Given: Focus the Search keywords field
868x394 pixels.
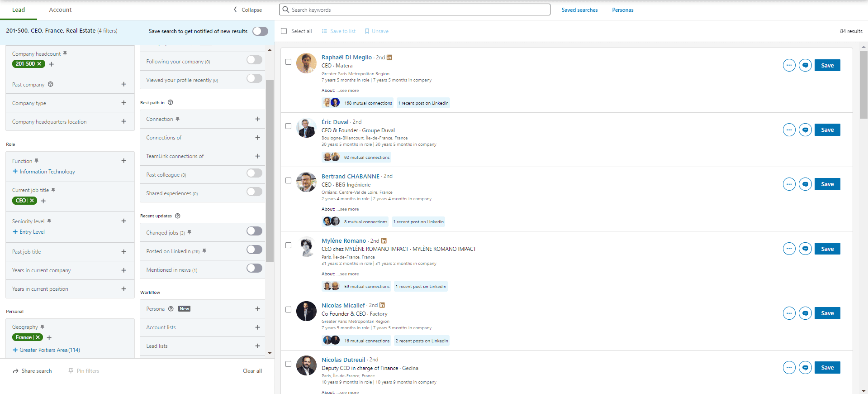Looking at the screenshot, I should click(x=415, y=10).
